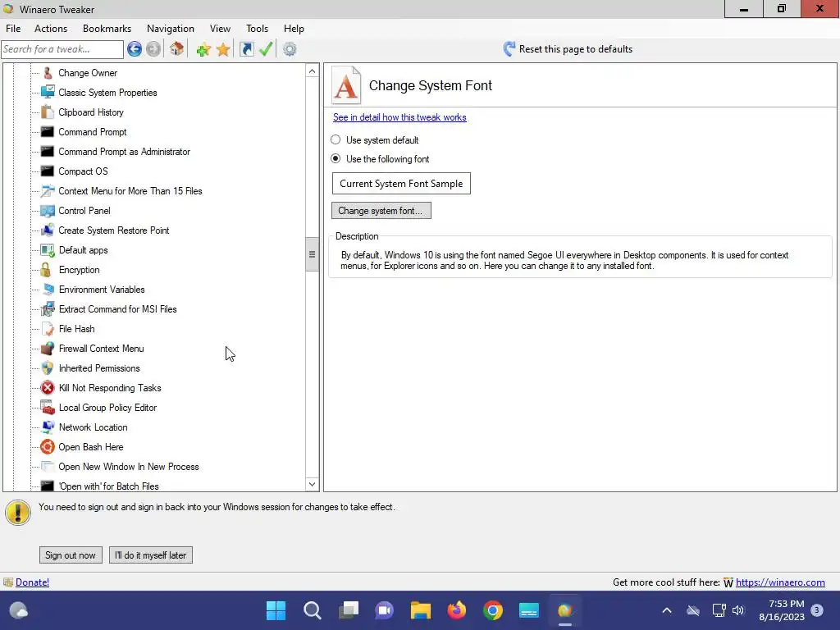Select Compact OS tree item
Screen dimensions: 840x630
click(x=83, y=171)
